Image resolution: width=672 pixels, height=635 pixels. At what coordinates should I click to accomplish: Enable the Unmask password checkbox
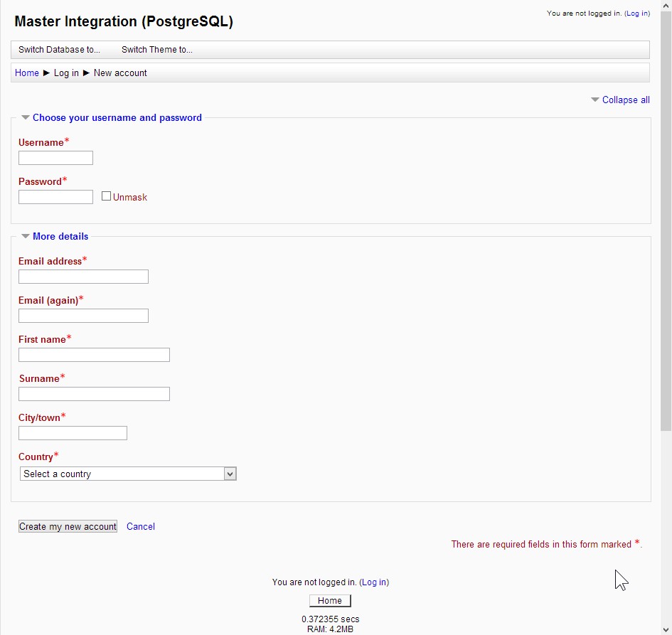click(106, 196)
